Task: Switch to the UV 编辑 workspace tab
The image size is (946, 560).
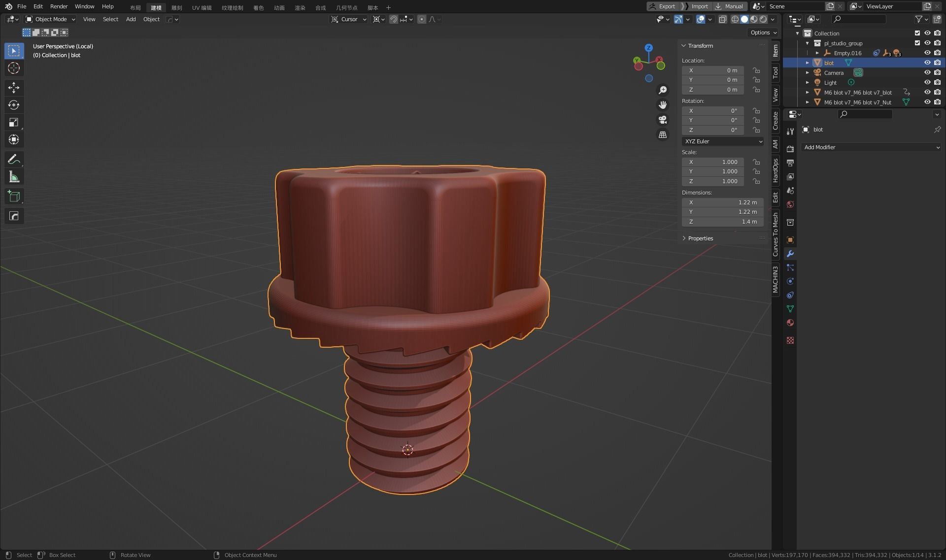Action: 202,7
